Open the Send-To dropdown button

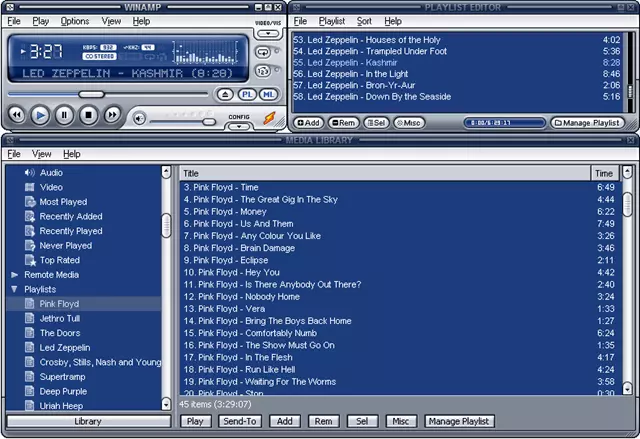click(240, 421)
